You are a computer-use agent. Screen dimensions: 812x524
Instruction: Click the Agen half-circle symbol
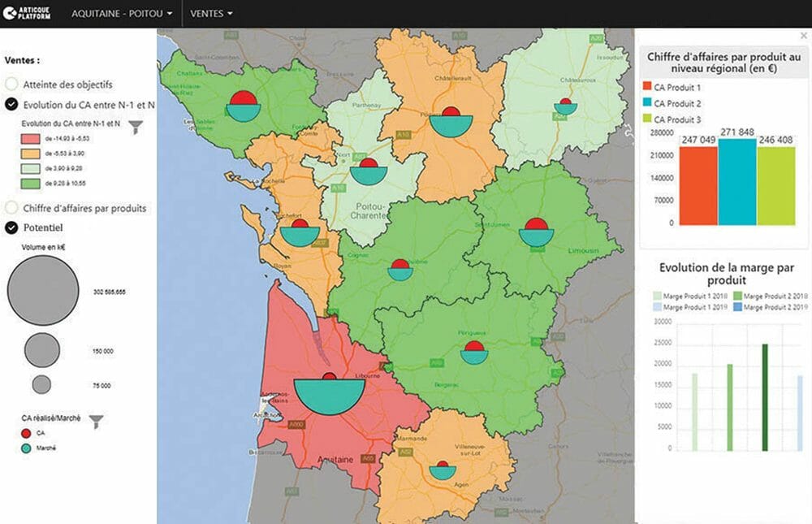pyautogui.click(x=441, y=469)
